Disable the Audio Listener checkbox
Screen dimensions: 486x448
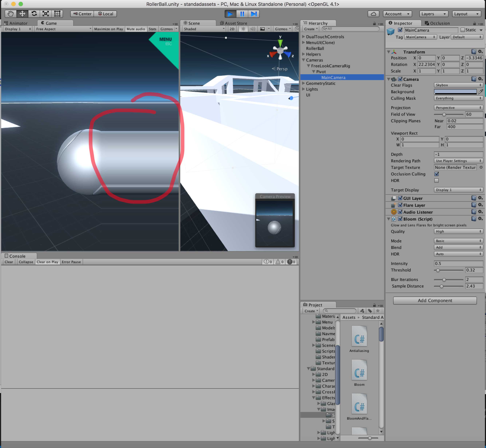point(400,212)
